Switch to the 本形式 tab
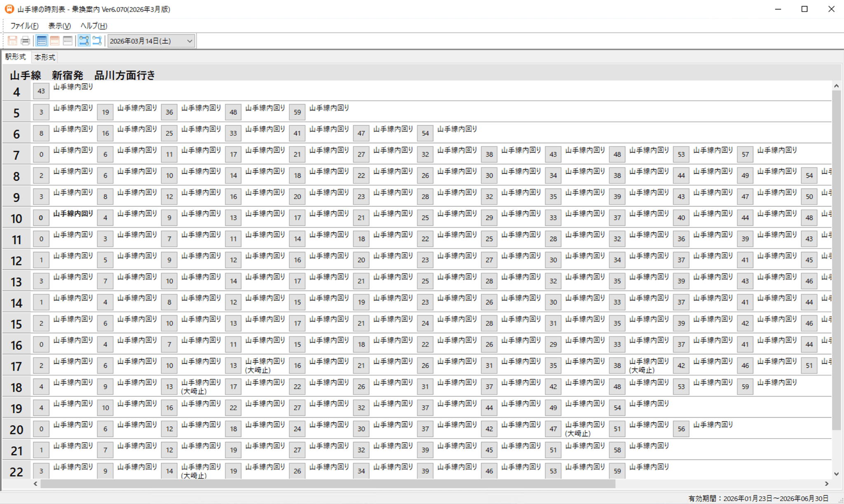 click(x=45, y=57)
